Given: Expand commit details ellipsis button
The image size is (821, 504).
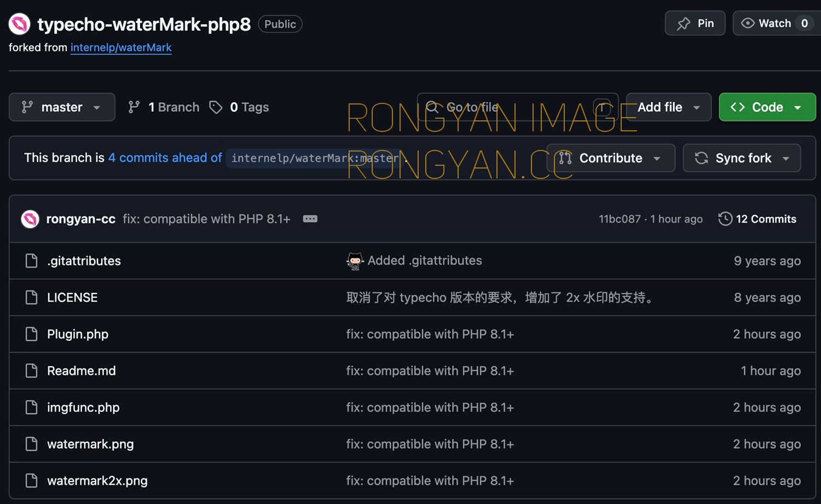Looking at the screenshot, I should click(310, 219).
